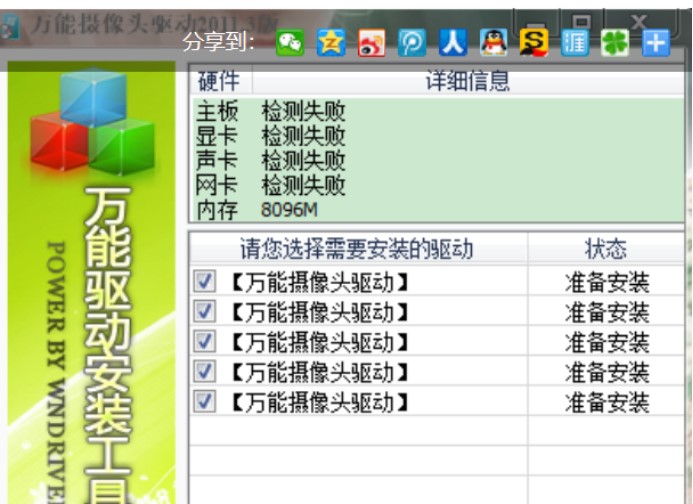Image resolution: width=693 pixels, height=504 pixels.
Task: Click 准备安装 status in first driver row
Action: (607, 282)
